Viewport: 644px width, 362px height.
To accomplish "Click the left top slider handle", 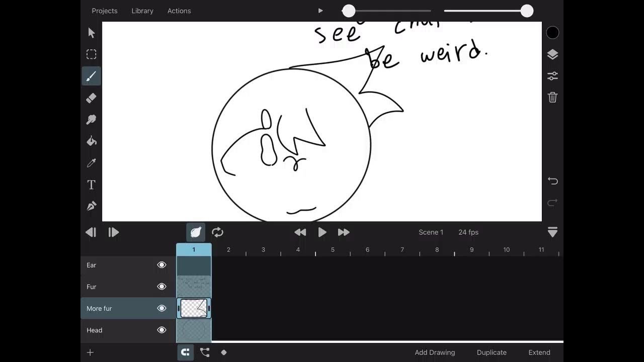I will pyautogui.click(x=349, y=11).
